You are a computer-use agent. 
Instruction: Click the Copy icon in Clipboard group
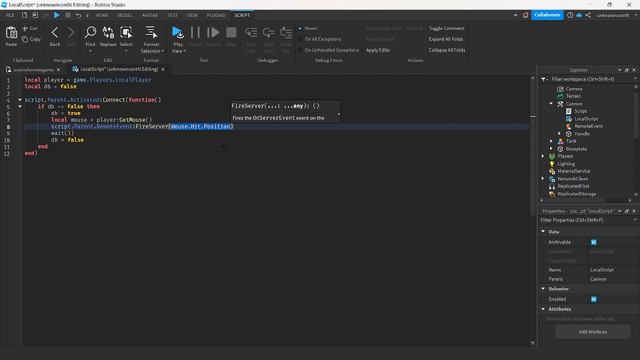point(25,39)
